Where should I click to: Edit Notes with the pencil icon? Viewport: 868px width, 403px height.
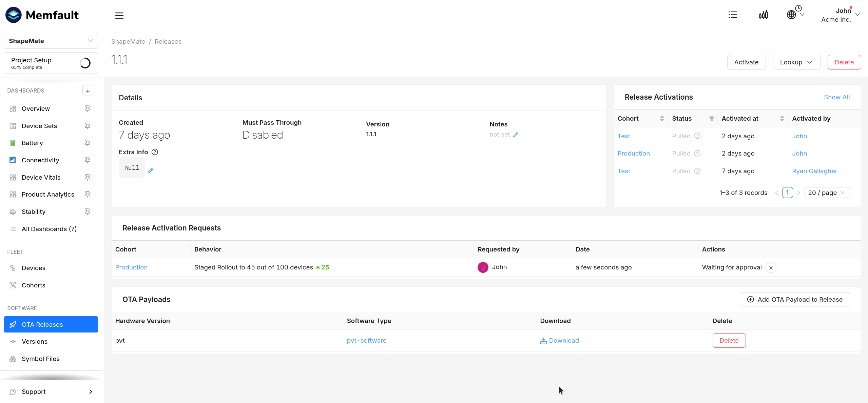pos(516,135)
